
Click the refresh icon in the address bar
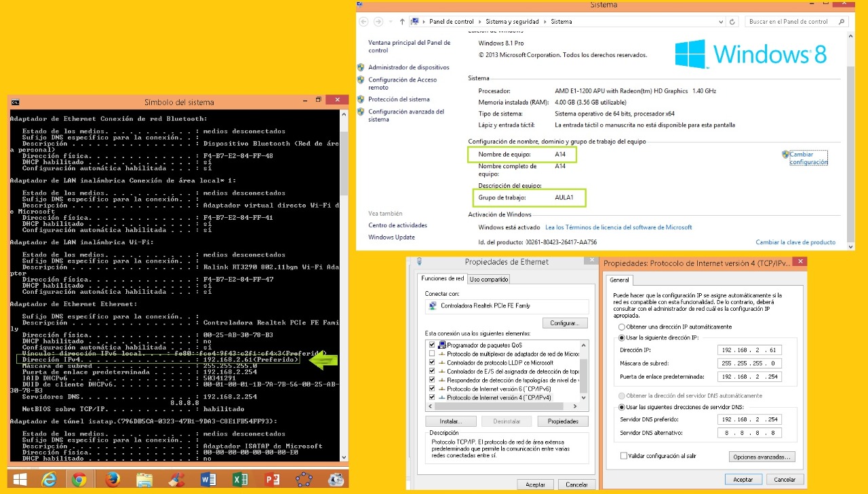tap(732, 22)
